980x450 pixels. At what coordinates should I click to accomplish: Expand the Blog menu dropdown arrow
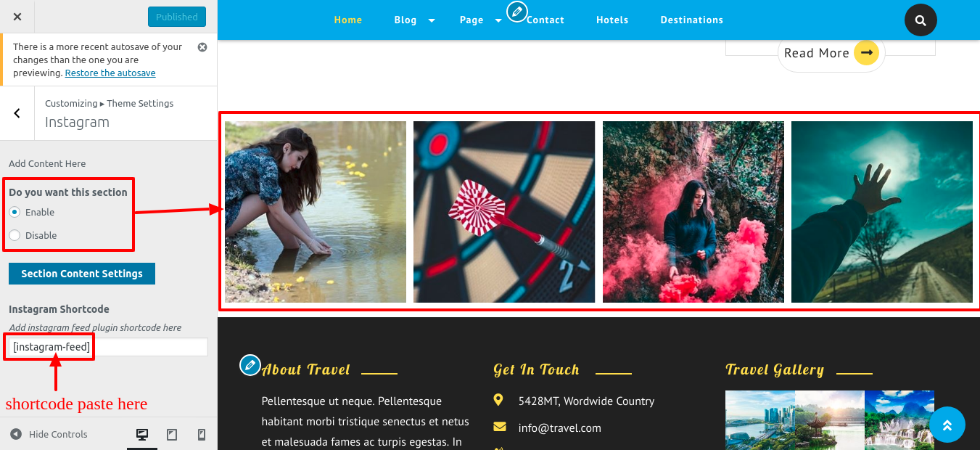coord(432,20)
